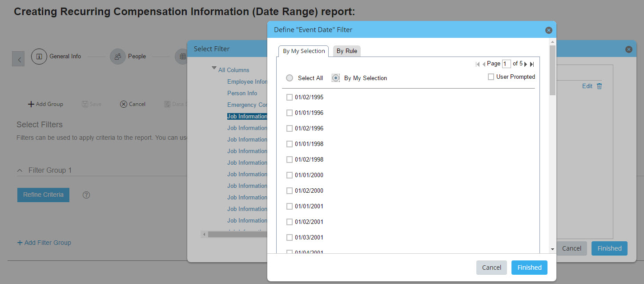
Task: Click the back chevron in the wizard steps
Action: [x=18, y=59]
